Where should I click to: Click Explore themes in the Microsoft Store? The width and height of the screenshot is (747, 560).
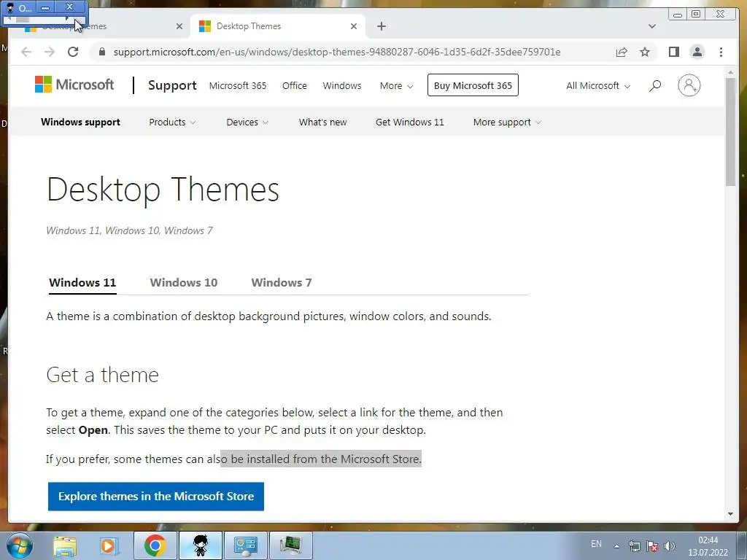(x=156, y=496)
